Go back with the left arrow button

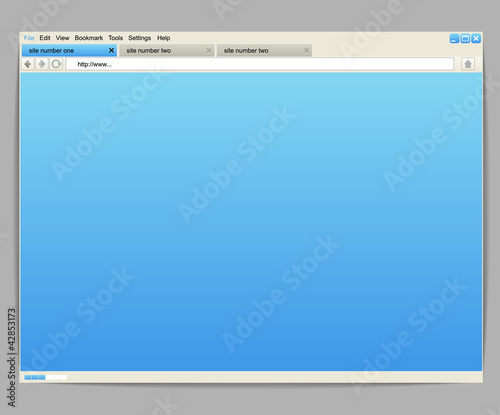point(28,64)
